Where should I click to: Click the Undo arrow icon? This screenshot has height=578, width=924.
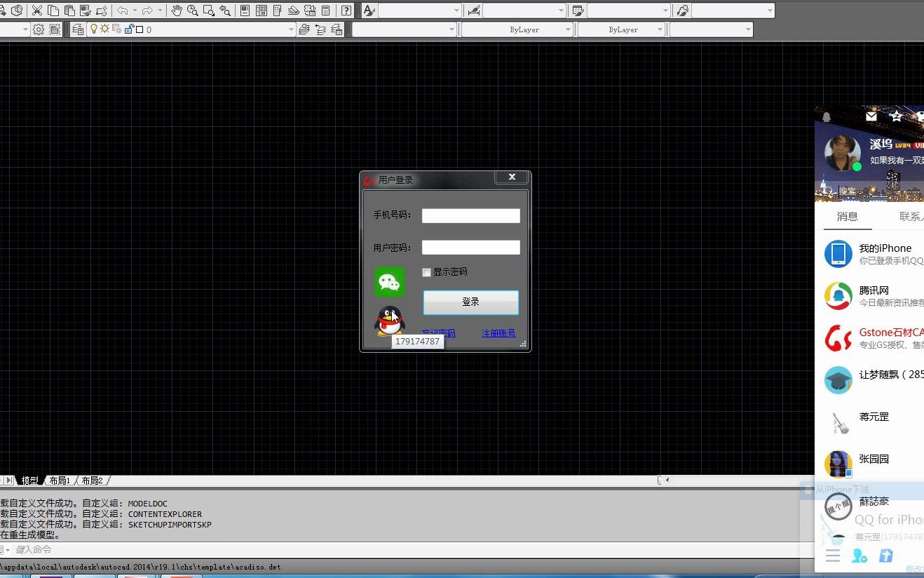122,11
